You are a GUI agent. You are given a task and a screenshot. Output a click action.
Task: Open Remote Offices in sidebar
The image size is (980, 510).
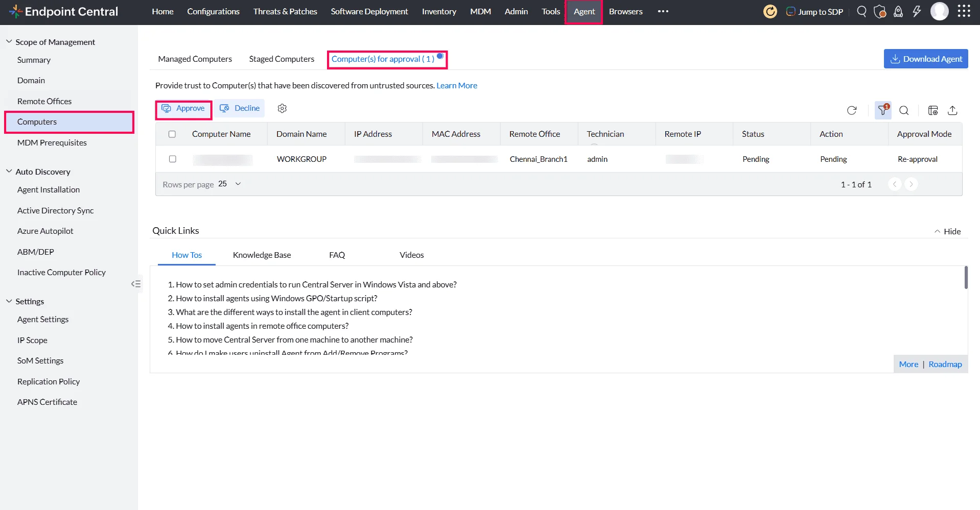pos(44,101)
